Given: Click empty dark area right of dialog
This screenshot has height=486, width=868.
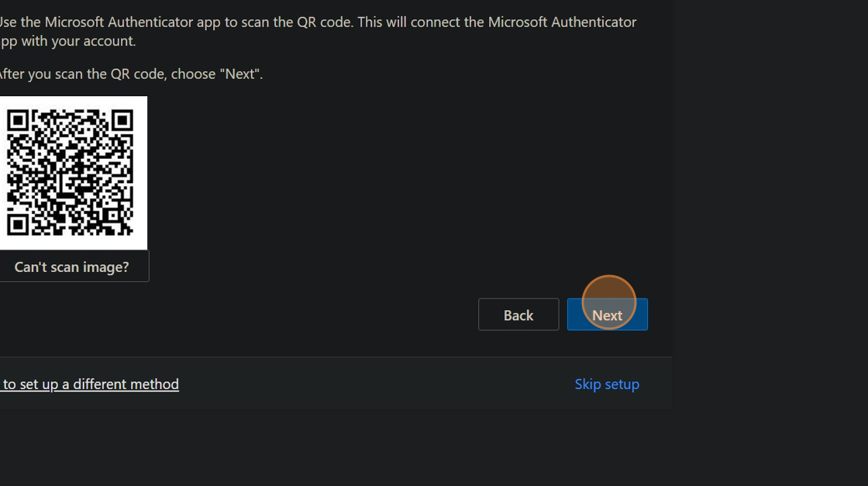Looking at the screenshot, I should (767, 233).
